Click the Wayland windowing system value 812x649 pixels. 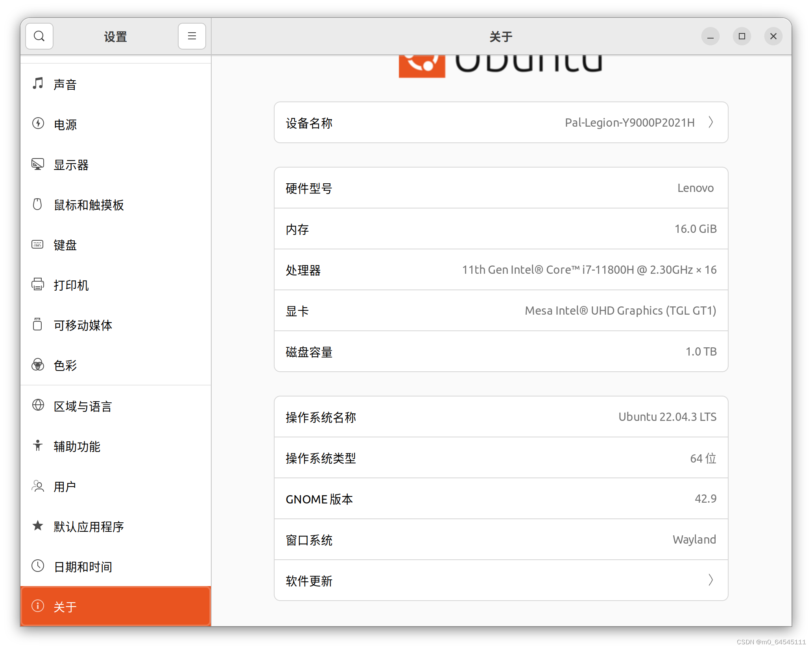coord(694,540)
